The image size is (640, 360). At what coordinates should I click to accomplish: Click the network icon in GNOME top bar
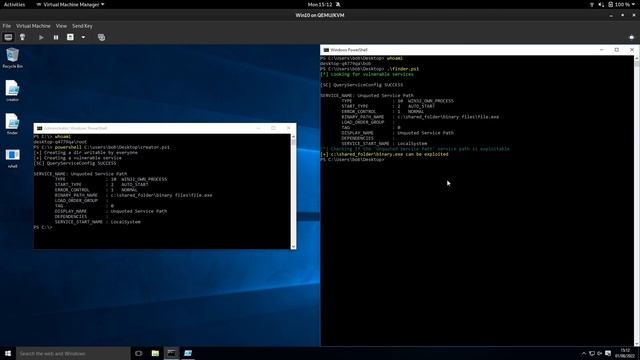coord(592,4)
